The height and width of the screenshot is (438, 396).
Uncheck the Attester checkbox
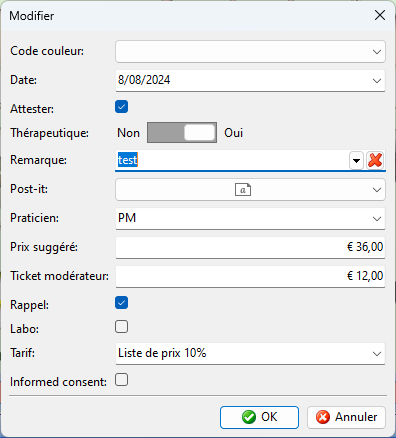click(121, 107)
